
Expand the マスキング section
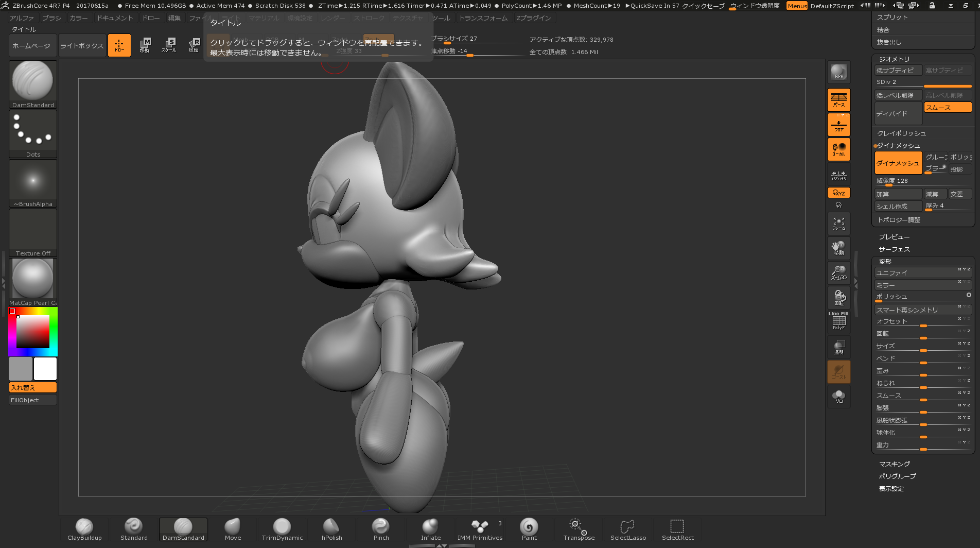click(894, 464)
